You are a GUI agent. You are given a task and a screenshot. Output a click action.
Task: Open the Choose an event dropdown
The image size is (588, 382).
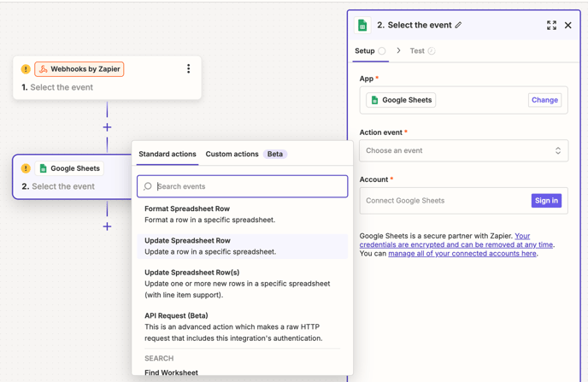pos(463,150)
